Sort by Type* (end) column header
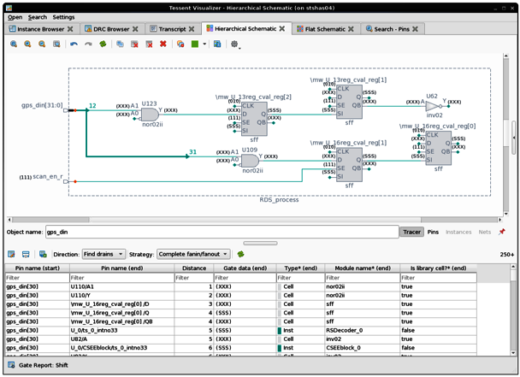 pos(301,268)
